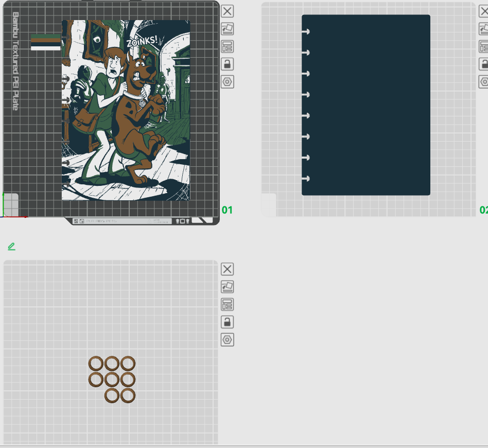Viewport: 488px width, 448px height.
Task: Select the striped prime tower on plate 01
Action: click(x=46, y=42)
